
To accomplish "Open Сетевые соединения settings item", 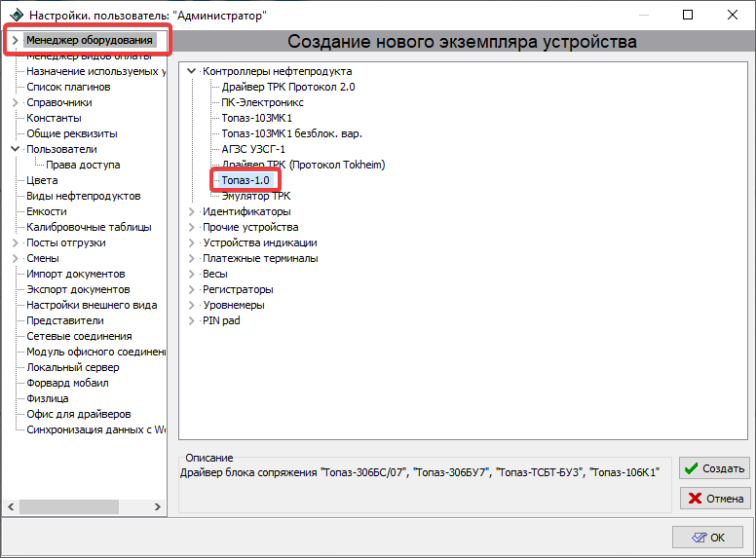I will [x=79, y=336].
